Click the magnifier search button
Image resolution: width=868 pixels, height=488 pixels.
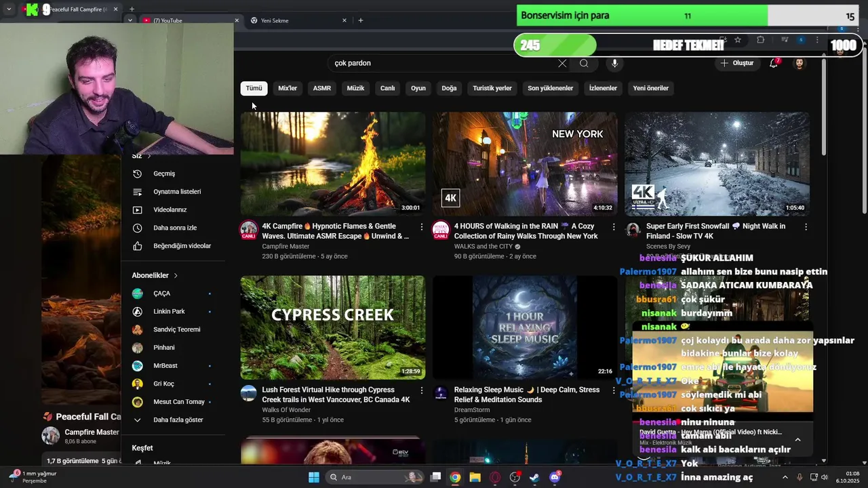[584, 63]
